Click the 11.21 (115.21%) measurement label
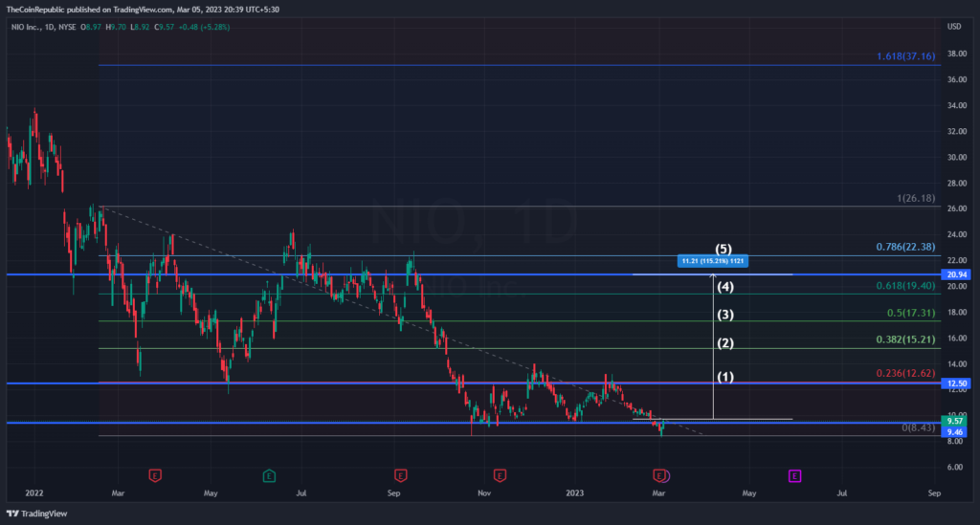Screen dimensions: 980x525 point(712,261)
